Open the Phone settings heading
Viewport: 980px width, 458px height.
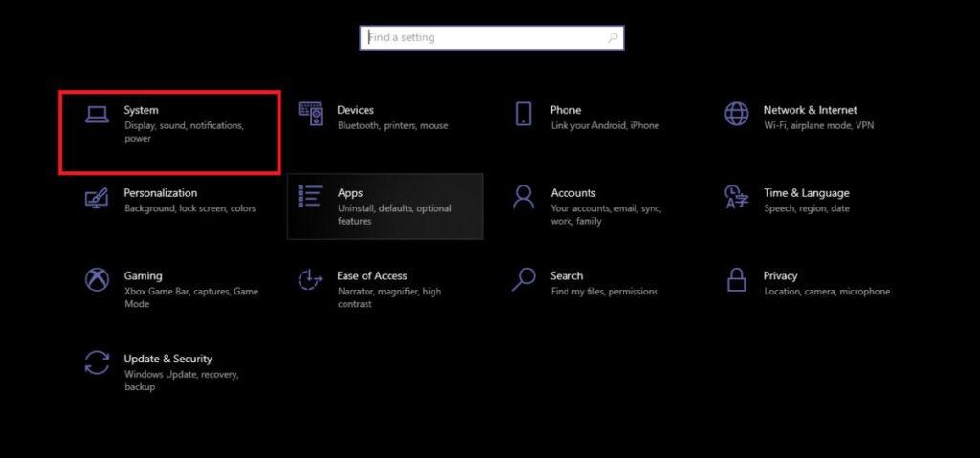[566, 110]
